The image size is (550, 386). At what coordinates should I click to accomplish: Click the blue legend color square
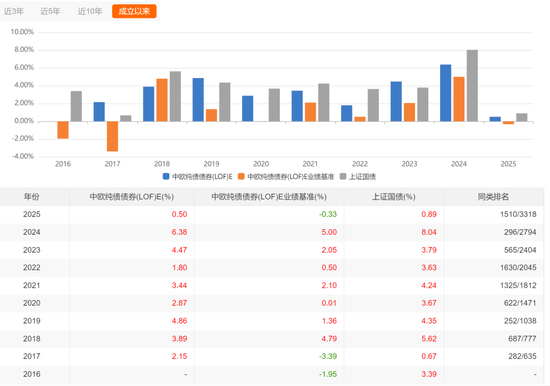pyautogui.click(x=166, y=177)
